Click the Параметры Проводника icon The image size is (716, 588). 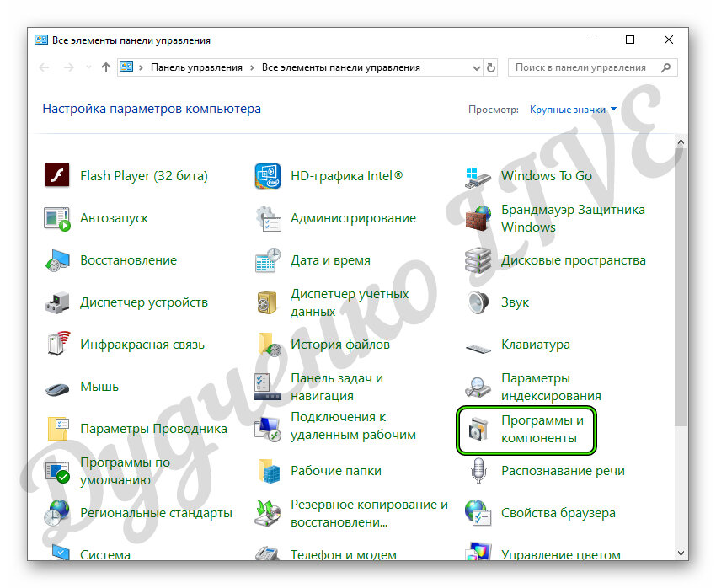pos(58,428)
